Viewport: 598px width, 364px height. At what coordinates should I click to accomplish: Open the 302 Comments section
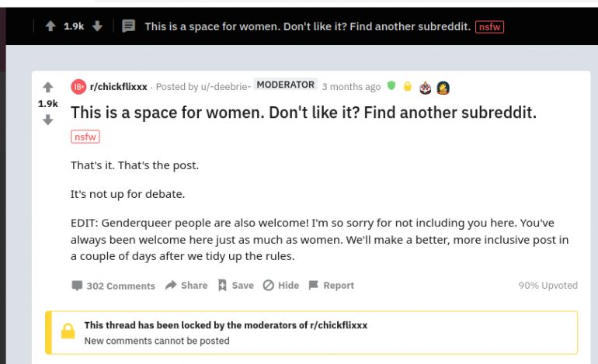[x=113, y=286]
